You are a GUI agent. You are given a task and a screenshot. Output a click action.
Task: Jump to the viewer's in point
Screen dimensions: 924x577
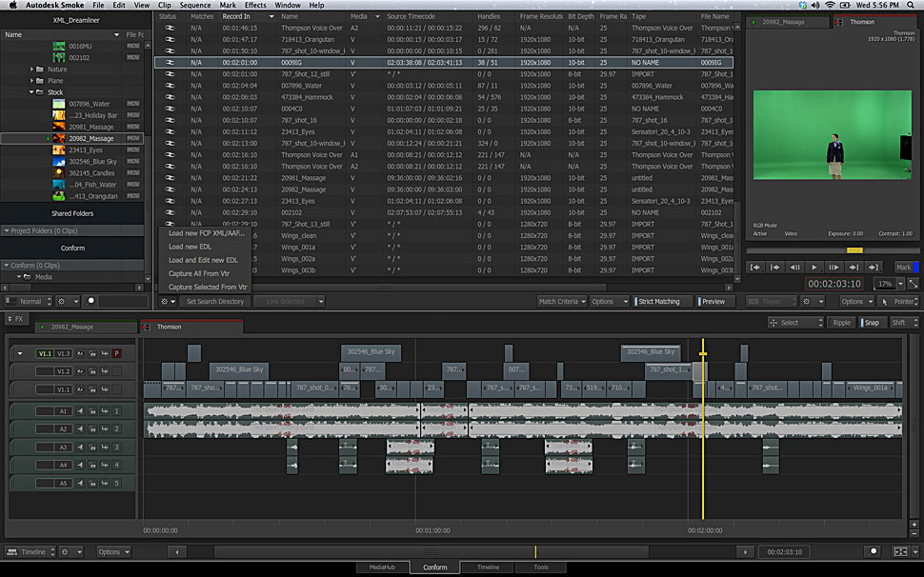click(x=756, y=268)
